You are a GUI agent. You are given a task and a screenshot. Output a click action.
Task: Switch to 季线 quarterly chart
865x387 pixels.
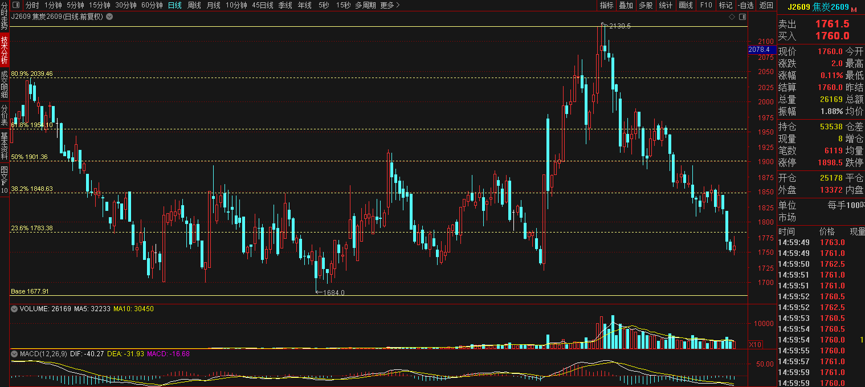click(x=285, y=5)
